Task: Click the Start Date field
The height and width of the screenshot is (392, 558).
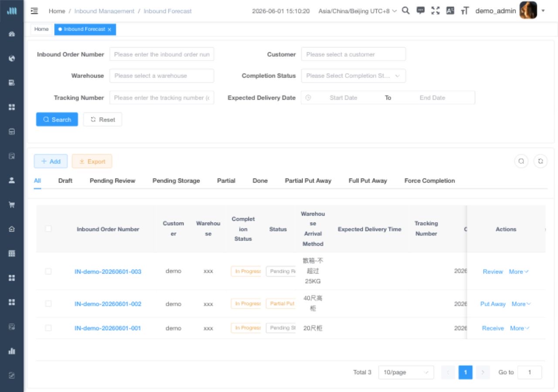Action: [344, 98]
